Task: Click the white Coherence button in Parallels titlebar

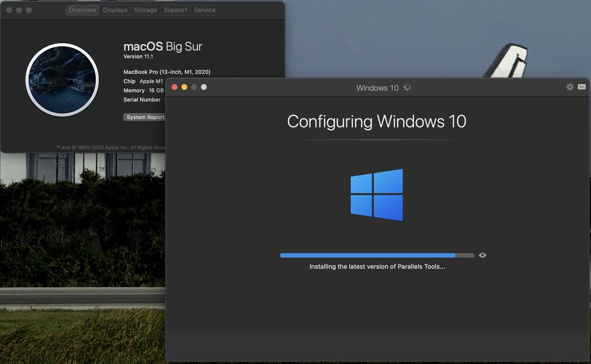Action: click(x=204, y=87)
